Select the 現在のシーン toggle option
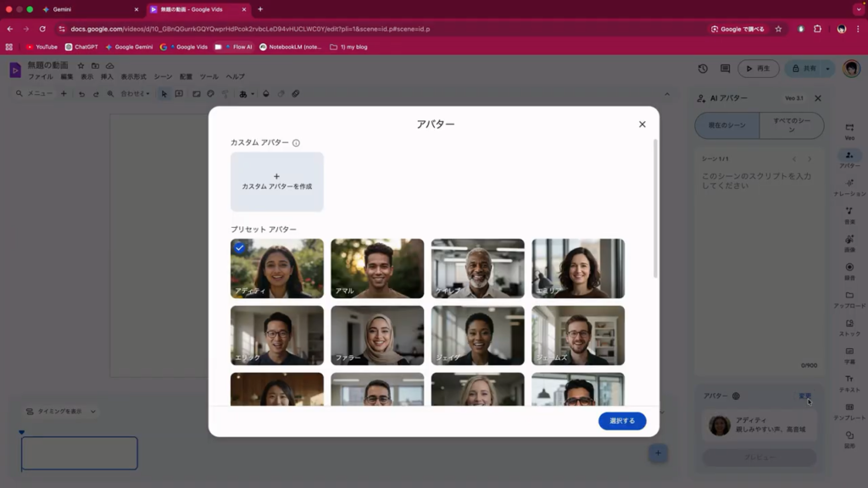 [x=727, y=125]
